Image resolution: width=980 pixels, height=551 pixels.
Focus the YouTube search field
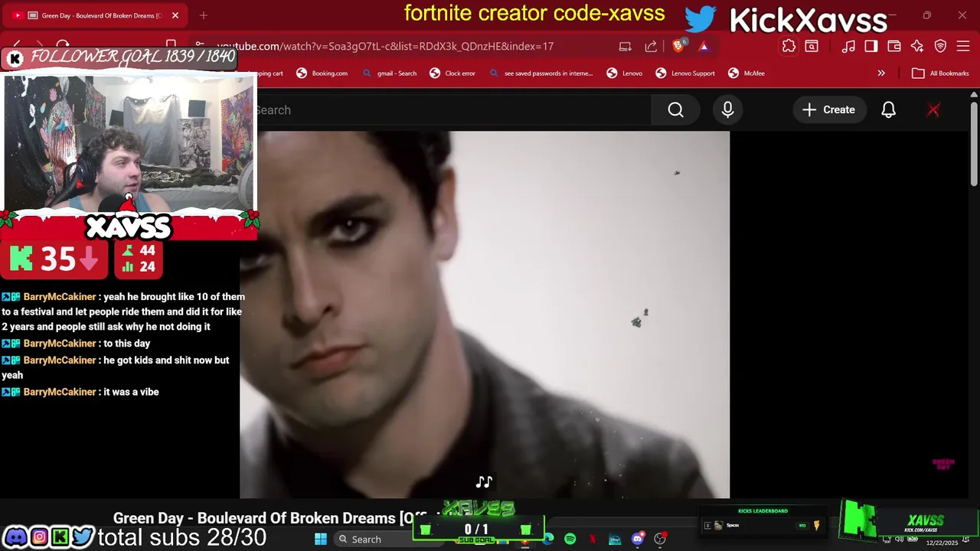453,110
